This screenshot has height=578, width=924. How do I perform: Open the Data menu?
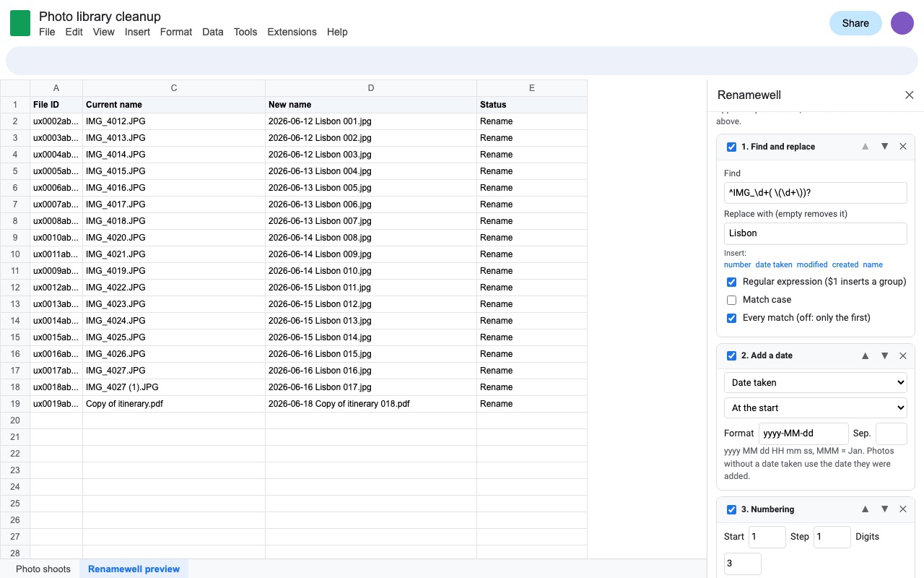[x=212, y=32]
